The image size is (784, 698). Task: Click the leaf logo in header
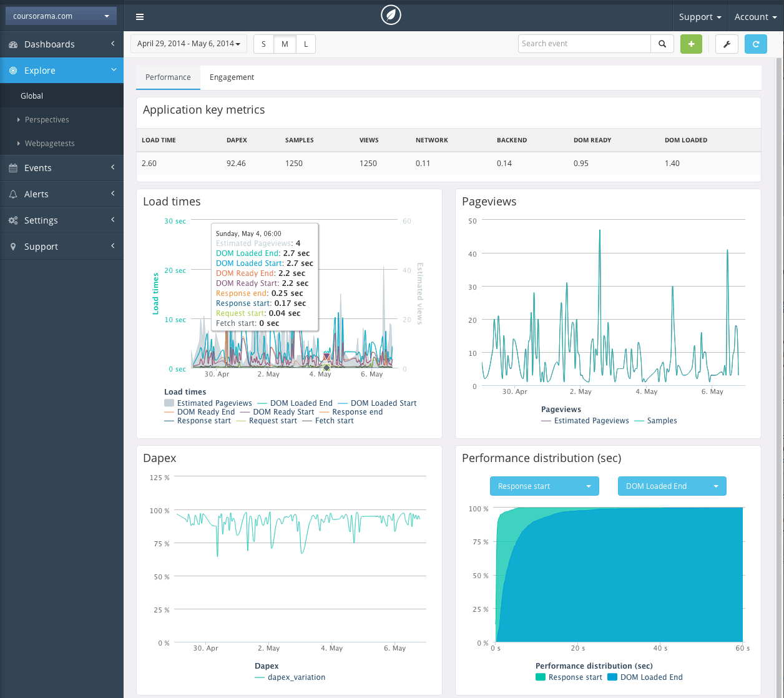click(391, 15)
